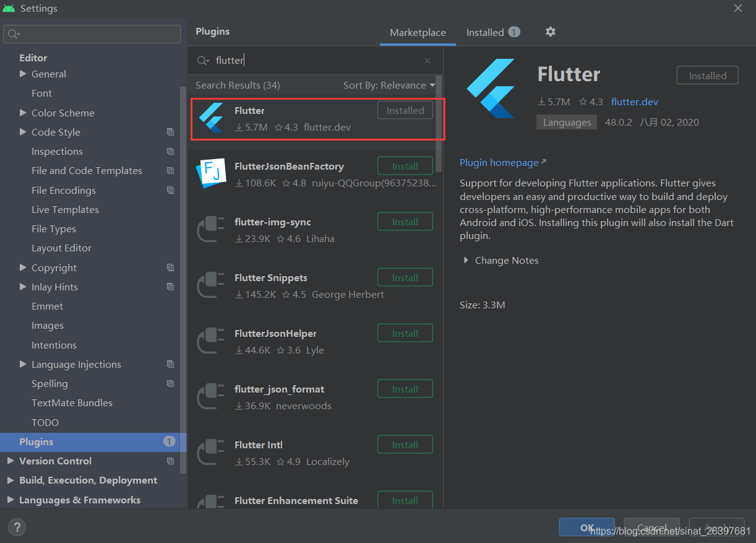Open the flutter.dev link in details
The width and height of the screenshot is (756, 543).
pos(635,102)
